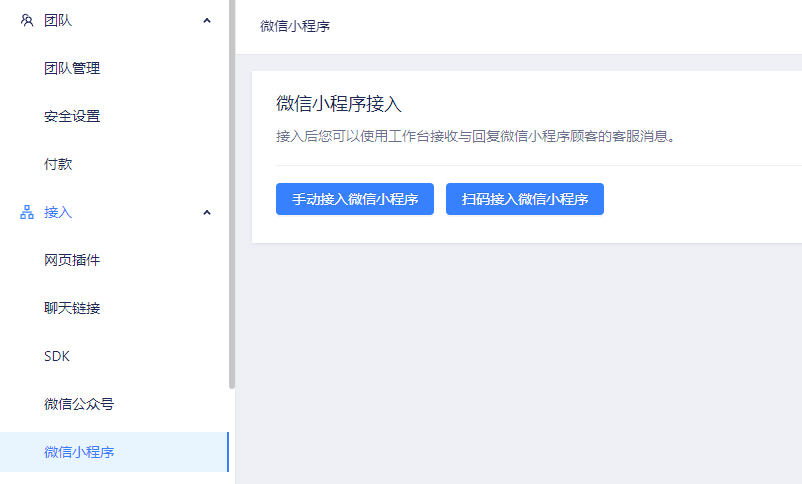Click the 微信小程序 page header title
The width and height of the screenshot is (802, 484).
point(295,26)
